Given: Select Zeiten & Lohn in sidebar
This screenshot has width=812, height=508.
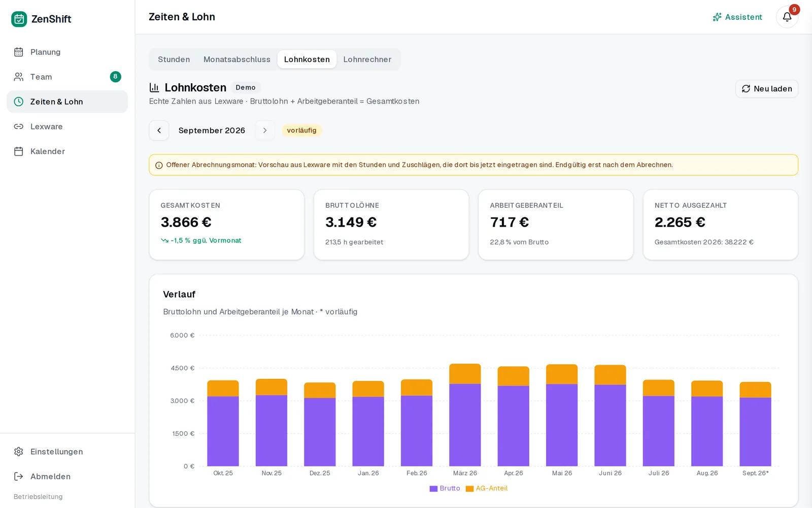Looking at the screenshot, I should point(67,102).
